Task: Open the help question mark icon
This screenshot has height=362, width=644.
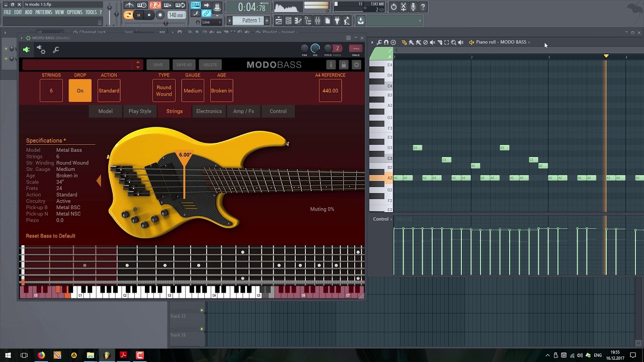Action: pos(423,7)
